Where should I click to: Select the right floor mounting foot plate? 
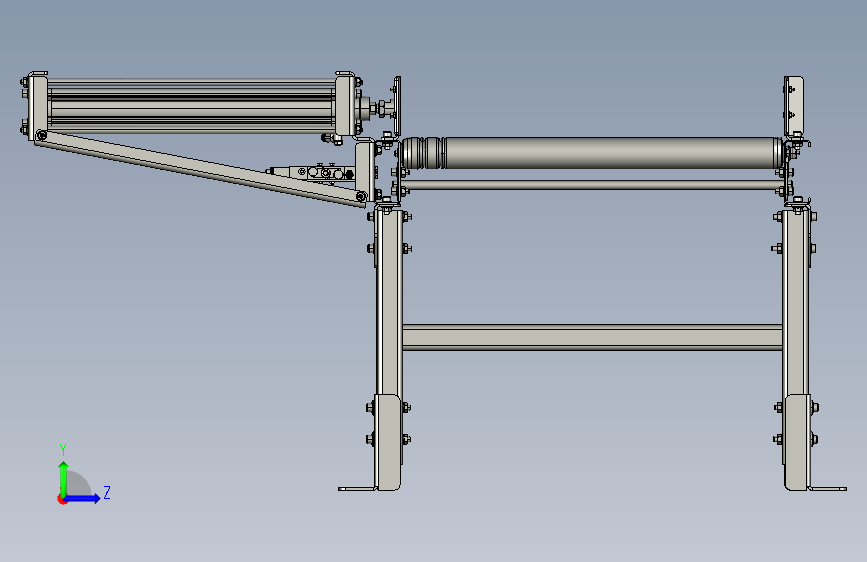828,488
